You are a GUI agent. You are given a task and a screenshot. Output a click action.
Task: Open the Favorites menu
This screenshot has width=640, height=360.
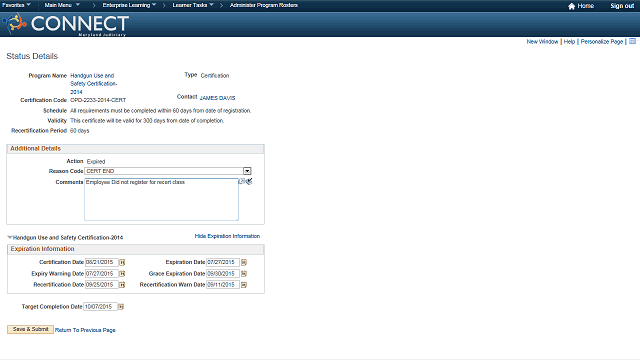click(16, 5)
